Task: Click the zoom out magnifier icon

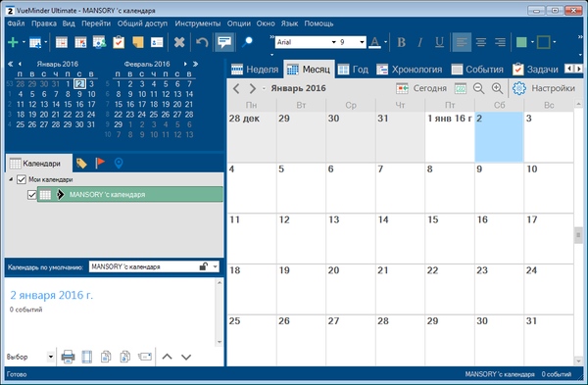Action: (x=478, y=88)
